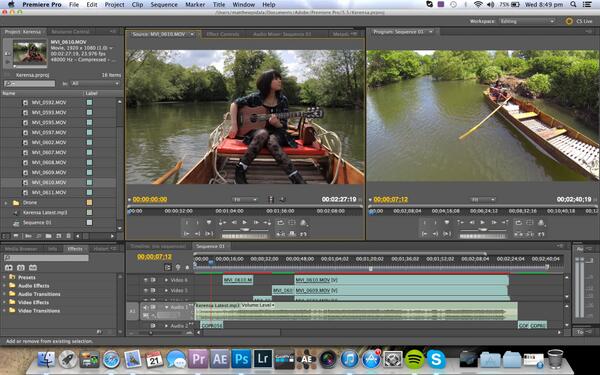Switch to the Audio Mixer tab
The width and height of the screenshot is (600, 375).
[282, 34]
